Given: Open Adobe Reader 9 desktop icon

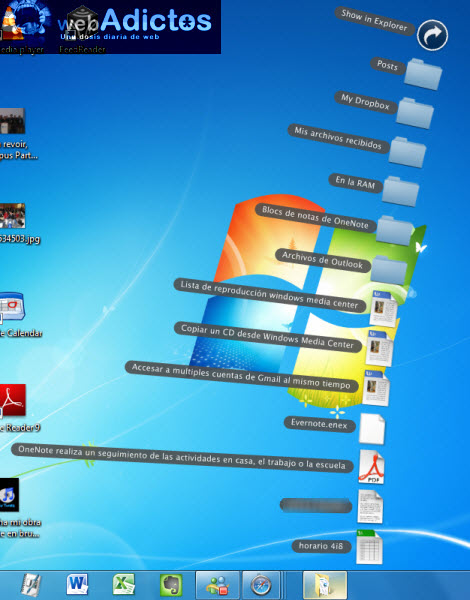Looking at the screenshot, I should click(x=13, y=400).
